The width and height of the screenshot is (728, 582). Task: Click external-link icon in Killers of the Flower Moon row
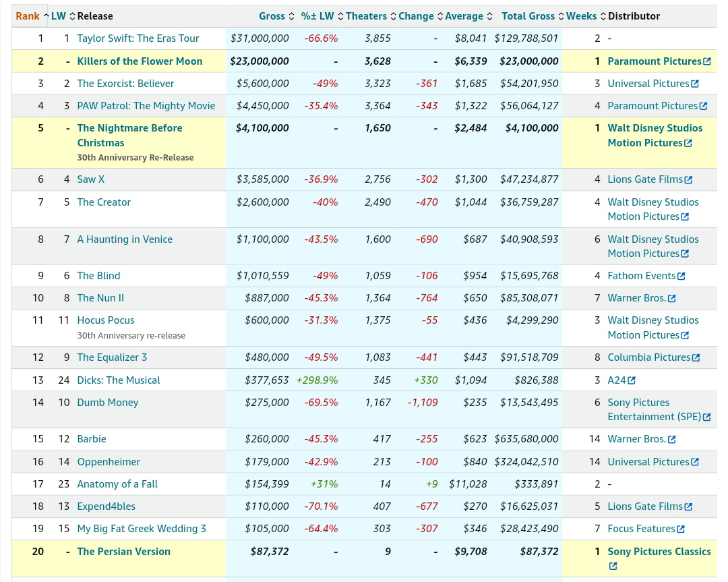(x=707, y=61)
